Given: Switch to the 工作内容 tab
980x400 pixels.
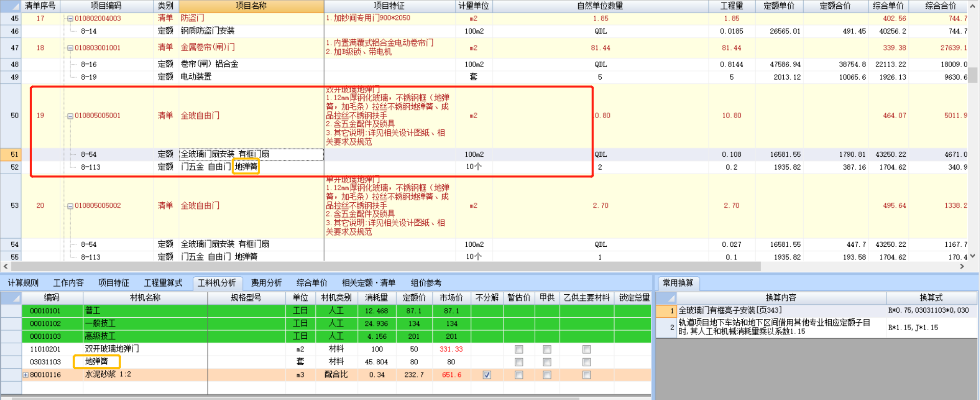Looking at the screenshot, I should click(x=69, y=283).
